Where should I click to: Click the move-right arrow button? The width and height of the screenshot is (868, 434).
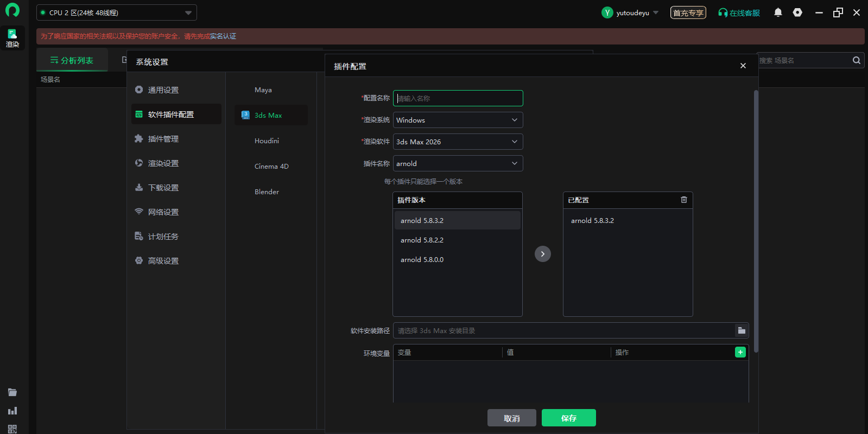click(543, 254)
